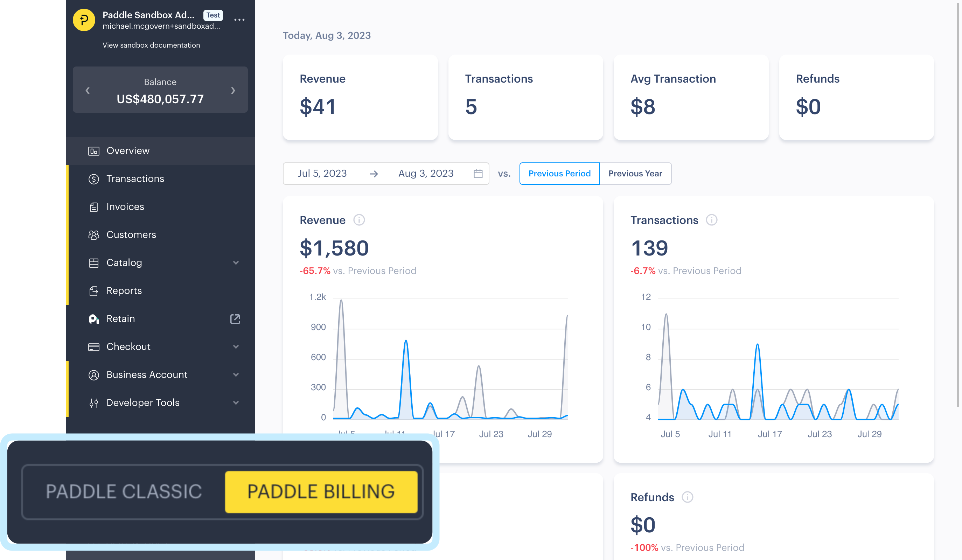
Task: Open View sandbox documentation link
Action: coord(151,45)
